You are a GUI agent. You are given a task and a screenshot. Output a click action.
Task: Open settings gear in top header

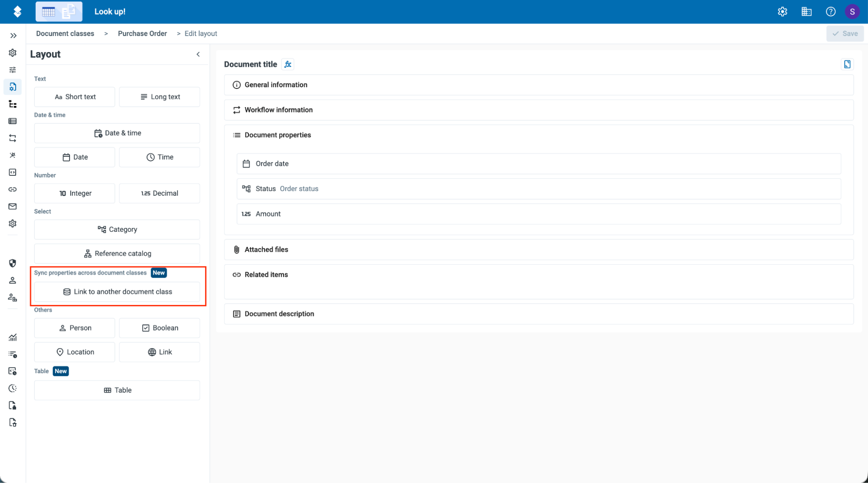tap(782, 12)
